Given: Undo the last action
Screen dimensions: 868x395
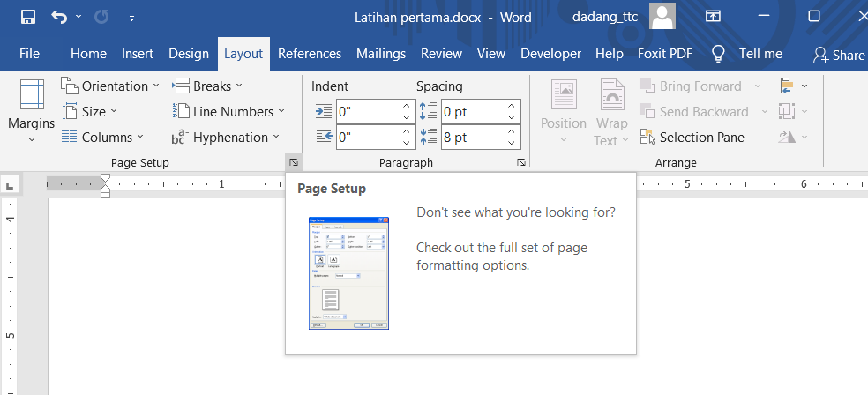Looking at the screenshot, I should pos(59,17).
